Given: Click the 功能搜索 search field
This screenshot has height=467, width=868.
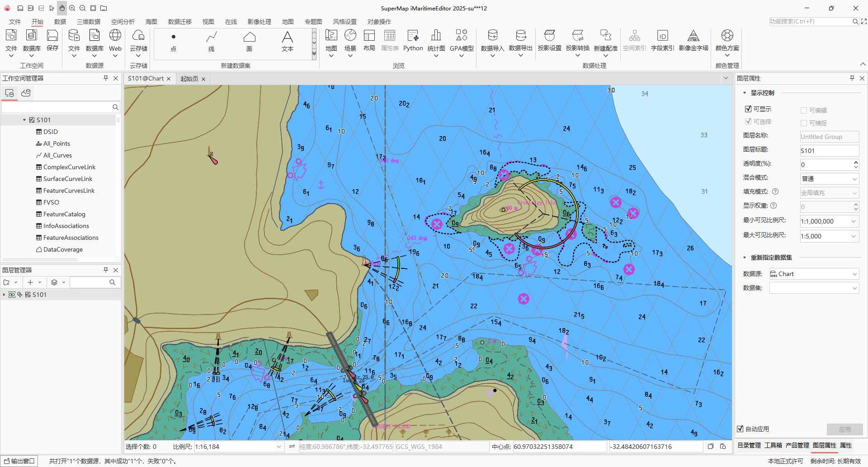Looking at the screenshot, I should coord(809,21).
